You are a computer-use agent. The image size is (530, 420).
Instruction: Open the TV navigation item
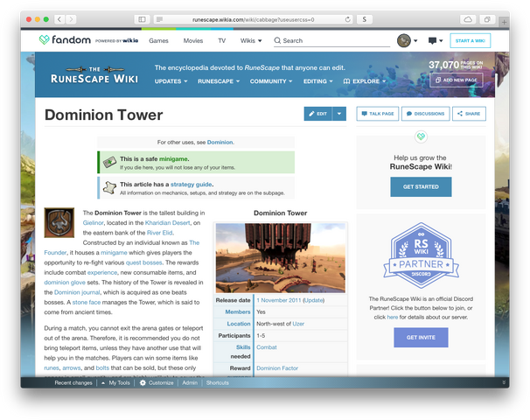(222, 40)
